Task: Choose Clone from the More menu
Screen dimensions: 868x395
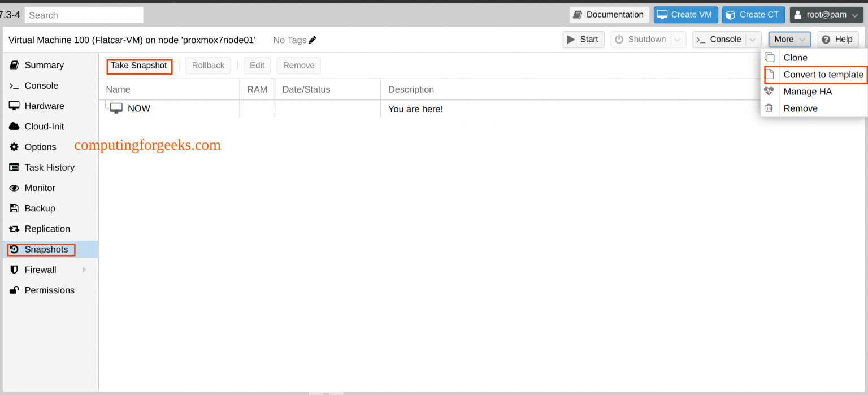Action: tap(795, 57)
